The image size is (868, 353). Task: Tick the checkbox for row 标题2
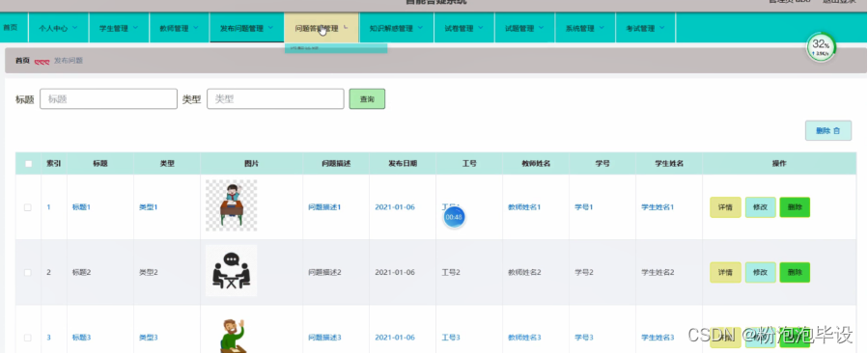28,273
